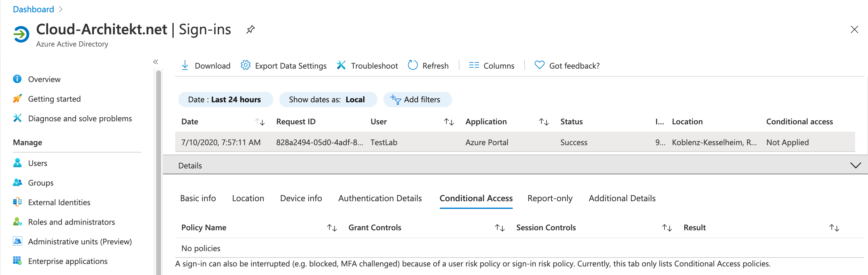The width and height of the screenshot is (868, 275).
Task: Open Show dates as Local filter
Action: (328, 100)
